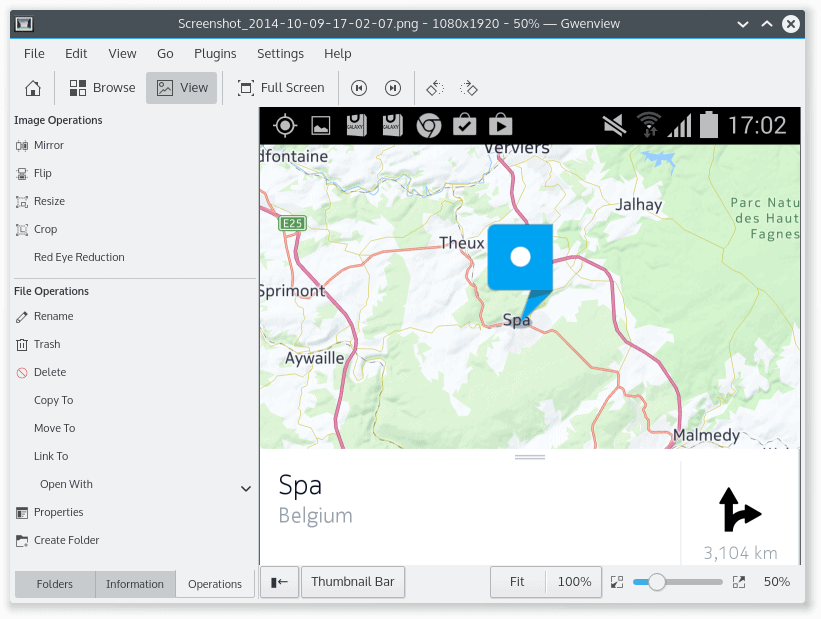Choose Link To
The height and width of the screenshot is (619, 821).
[x=51, y=456]
